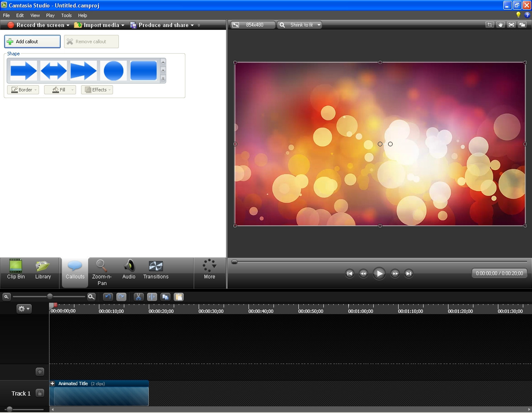Open the Transitions panel
Image resolution: width=532 pixels, height=413 pixels.
pos(156,270)
